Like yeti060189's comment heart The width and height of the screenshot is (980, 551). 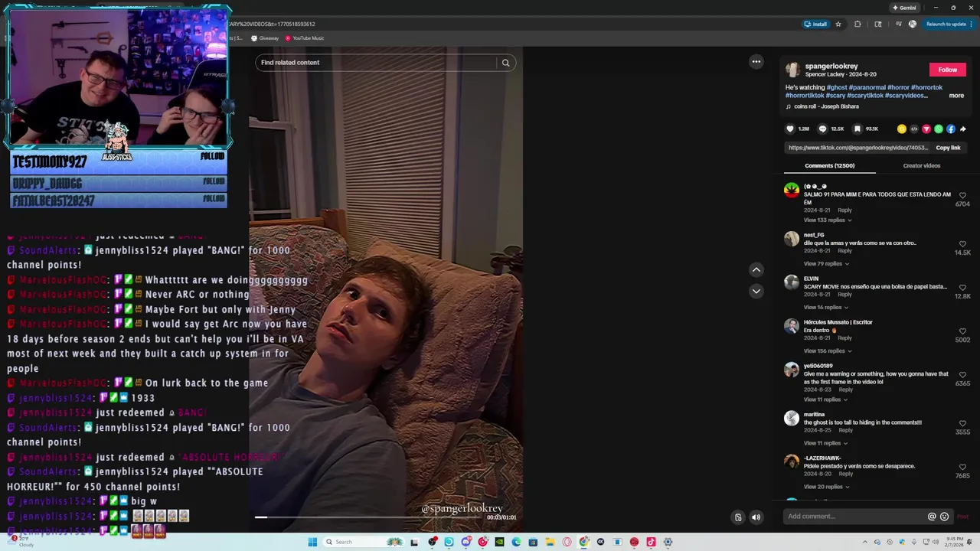[962, 375]
